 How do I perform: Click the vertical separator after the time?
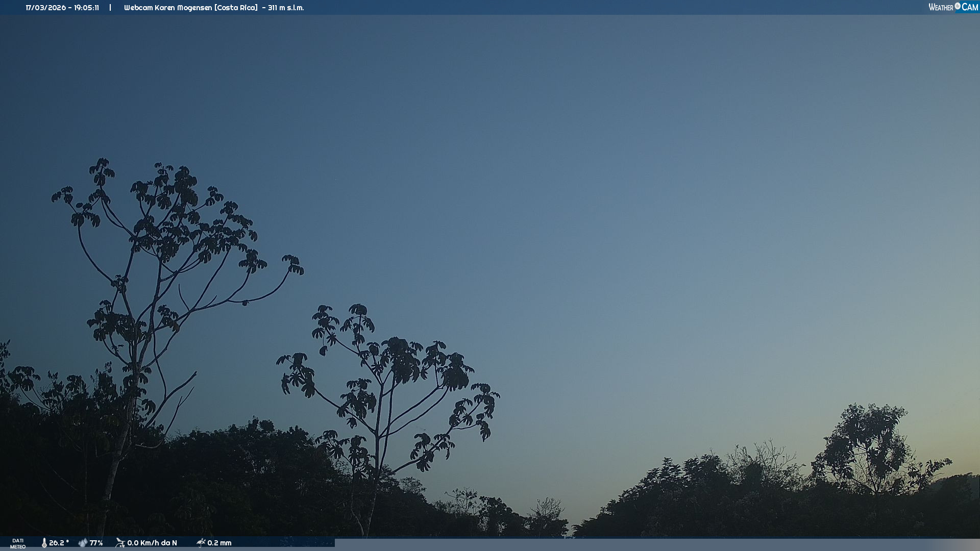point(110,8)
